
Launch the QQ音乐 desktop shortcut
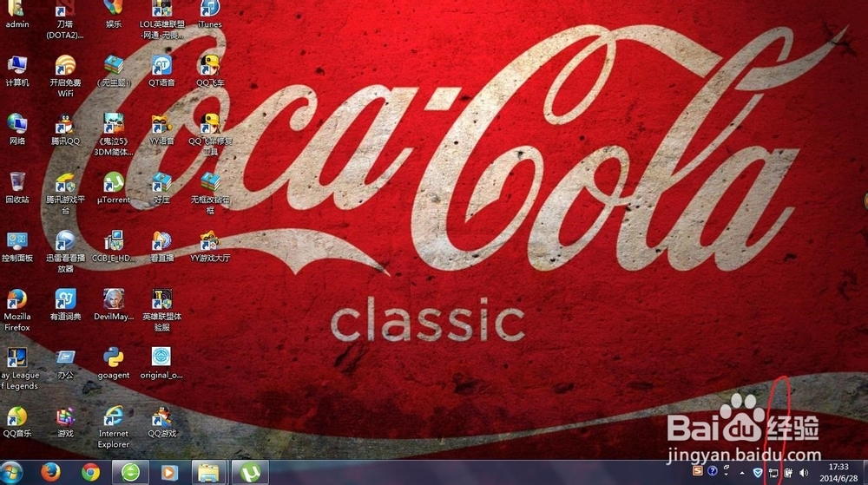17,422
